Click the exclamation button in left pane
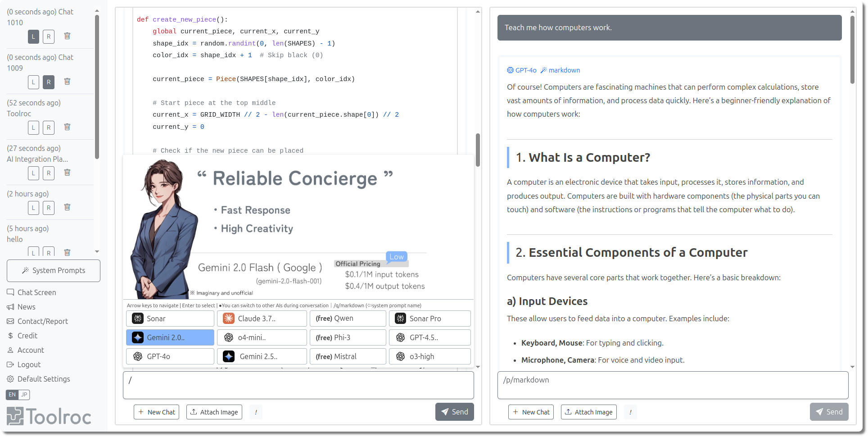 click(x=256, y=412)
